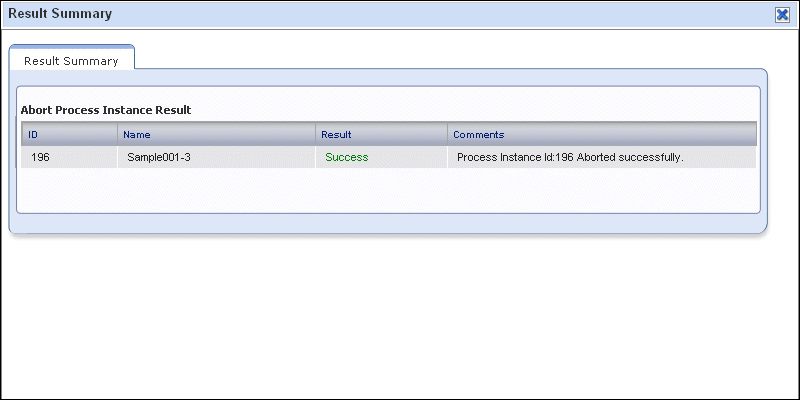Sort by the Comments column header
The image size is (800, 400).
click(x=602, y=135)
